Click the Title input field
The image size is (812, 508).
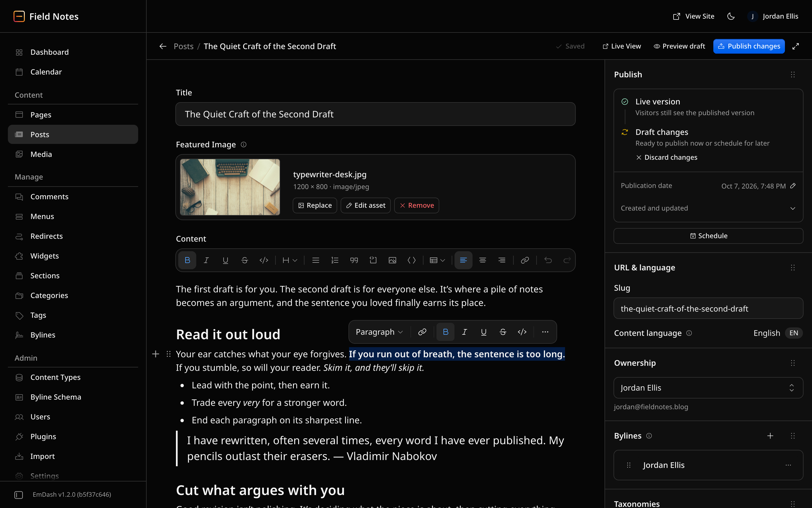click(376, 114)
